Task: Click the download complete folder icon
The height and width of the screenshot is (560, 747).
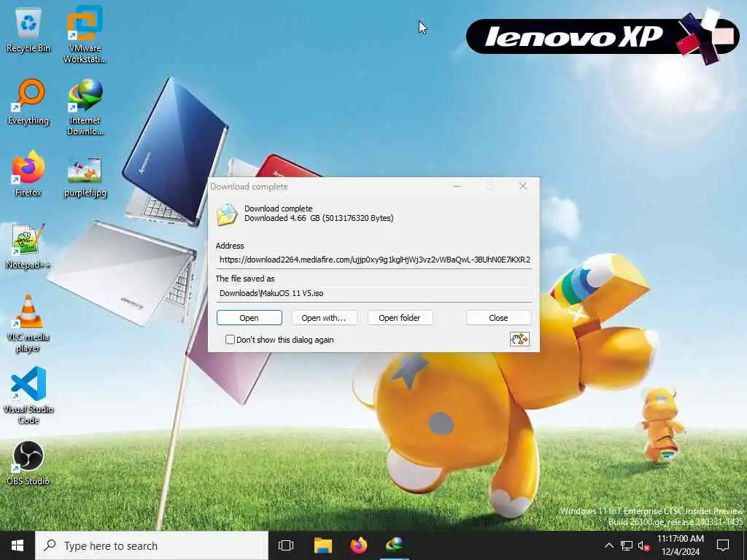Action: (x=227, y=214)
